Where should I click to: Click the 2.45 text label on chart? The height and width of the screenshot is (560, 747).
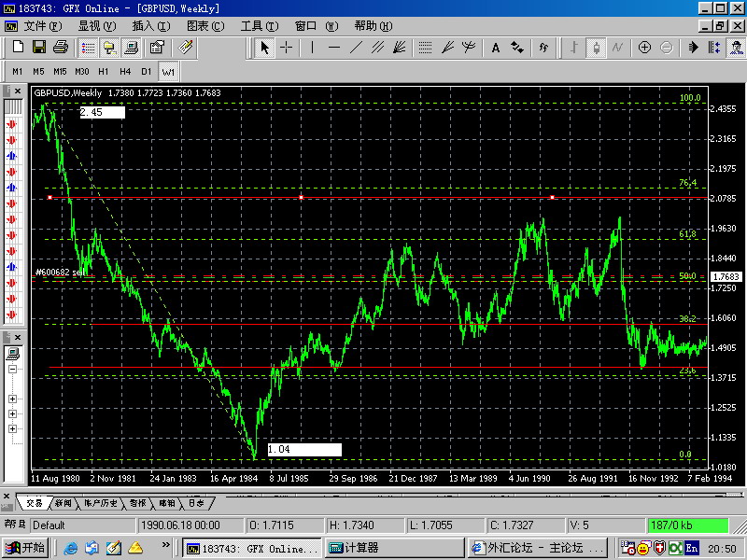click(x=103, y=112)
